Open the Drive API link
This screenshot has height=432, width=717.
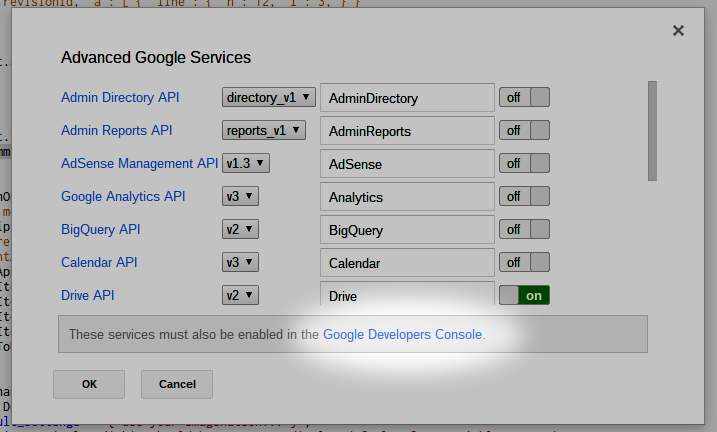tap(88, 295)
